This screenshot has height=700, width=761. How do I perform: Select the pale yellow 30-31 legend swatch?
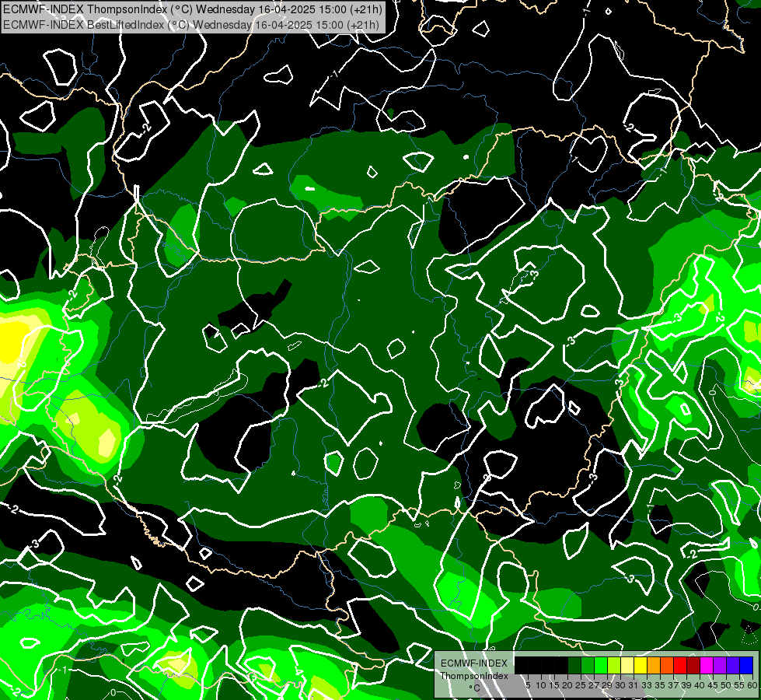pyautogui.click(x=627, y=665)
